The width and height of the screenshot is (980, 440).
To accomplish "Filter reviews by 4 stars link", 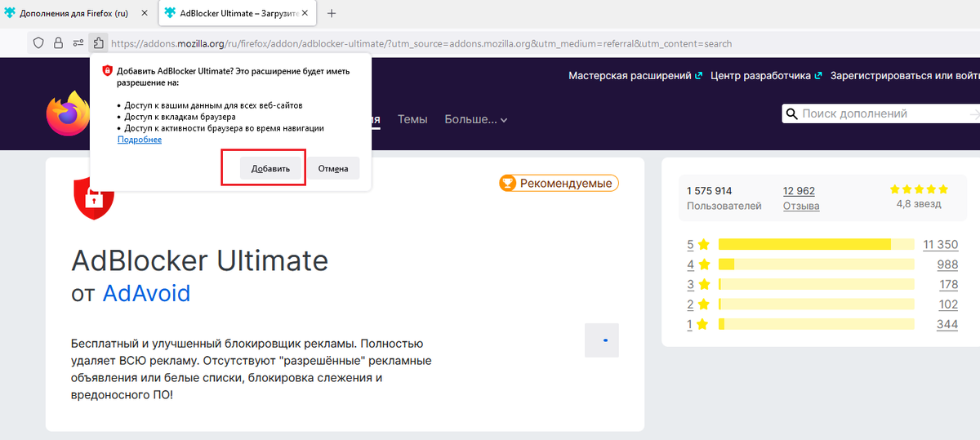I will tap(698, 264).
